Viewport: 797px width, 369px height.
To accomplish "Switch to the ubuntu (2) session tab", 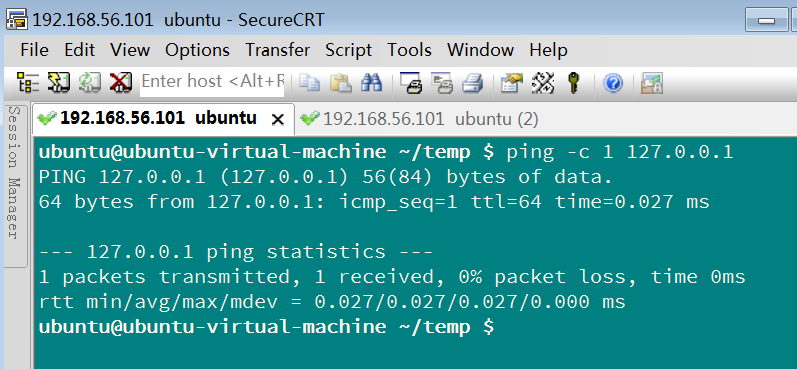I will (x=419, y=119).
